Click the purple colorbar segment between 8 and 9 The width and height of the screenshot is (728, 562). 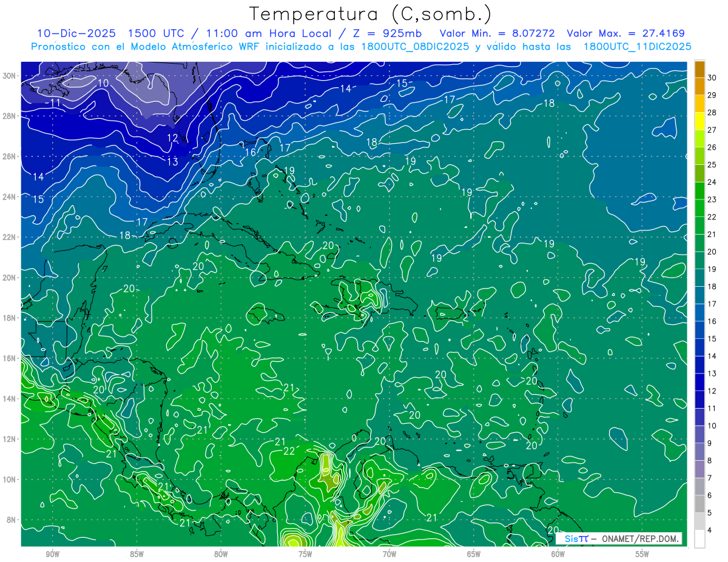[x=699, y=452]
